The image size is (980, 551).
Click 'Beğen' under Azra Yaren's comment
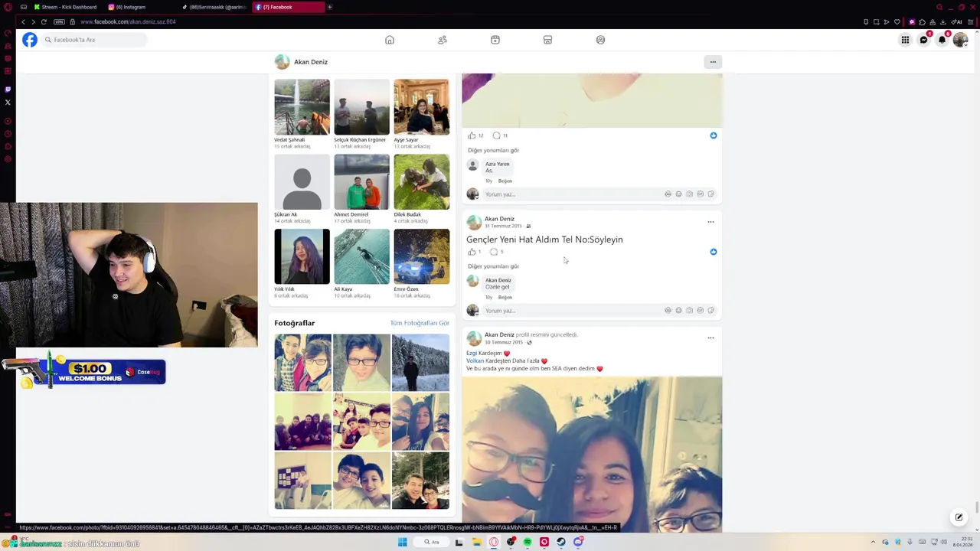click(x=505, y=181)
